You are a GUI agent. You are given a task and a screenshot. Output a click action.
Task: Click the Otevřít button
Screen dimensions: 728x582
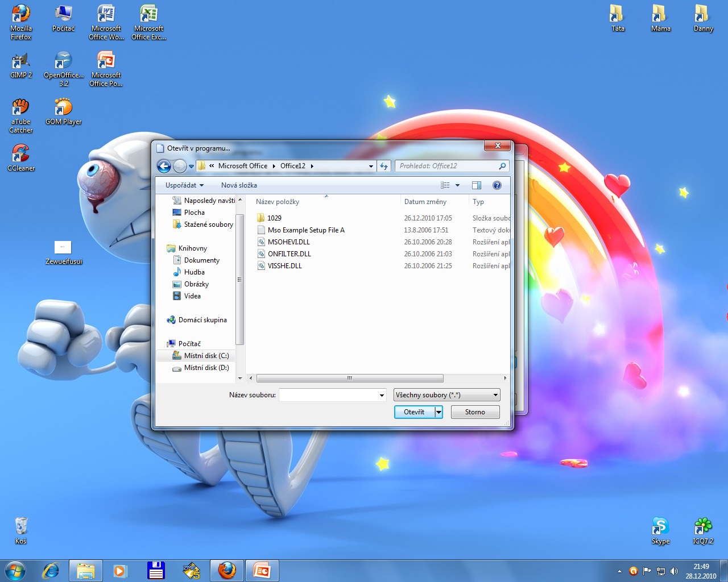414,412
